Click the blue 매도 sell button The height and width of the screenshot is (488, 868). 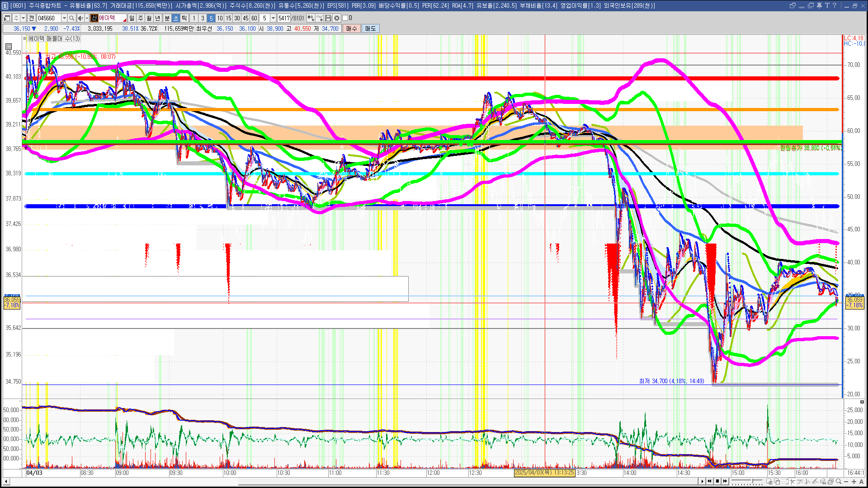tap(371, 28)
